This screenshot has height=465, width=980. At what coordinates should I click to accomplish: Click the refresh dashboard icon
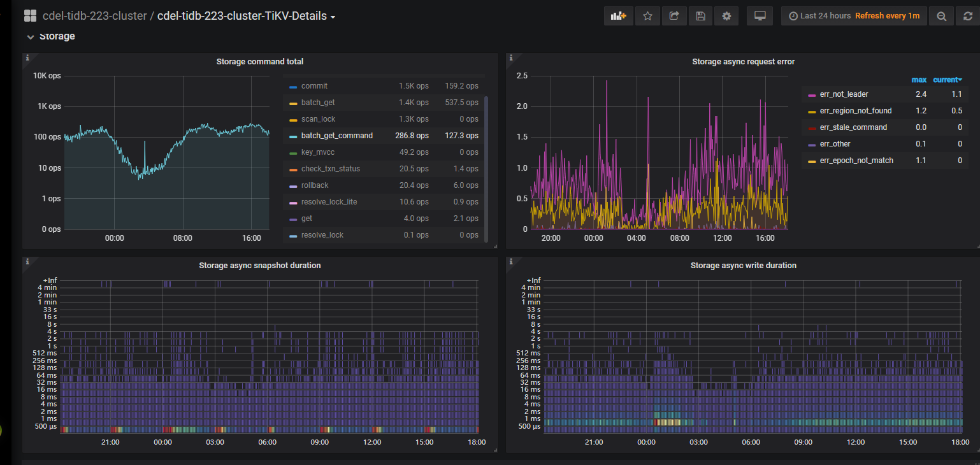968,16
